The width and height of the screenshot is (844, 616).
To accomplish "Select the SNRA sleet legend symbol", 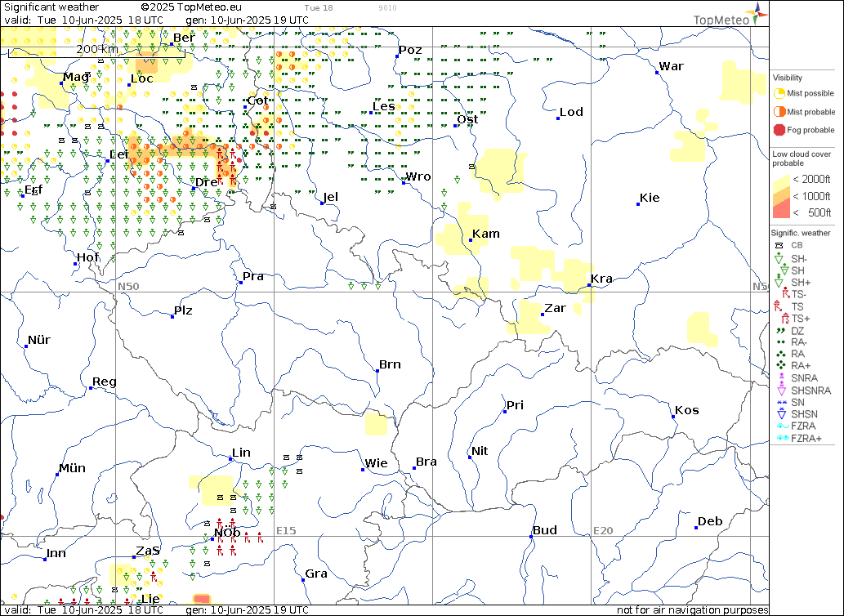I will coord(780,377).
